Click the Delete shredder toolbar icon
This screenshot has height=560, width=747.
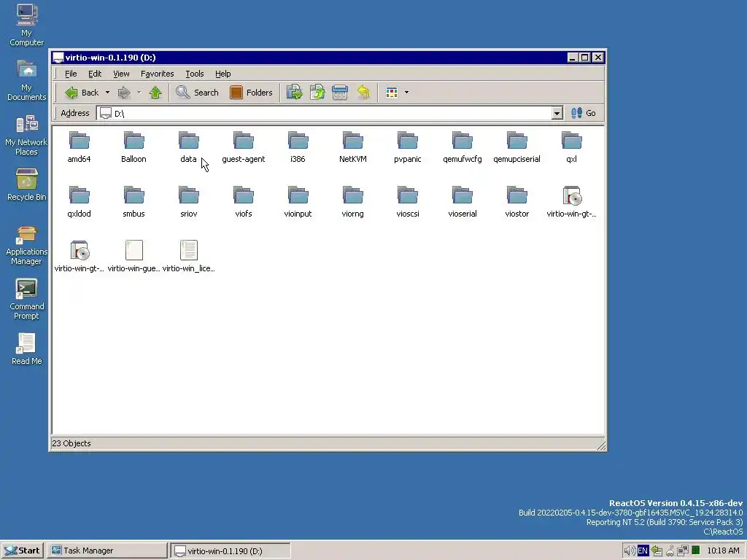(340, 93)
